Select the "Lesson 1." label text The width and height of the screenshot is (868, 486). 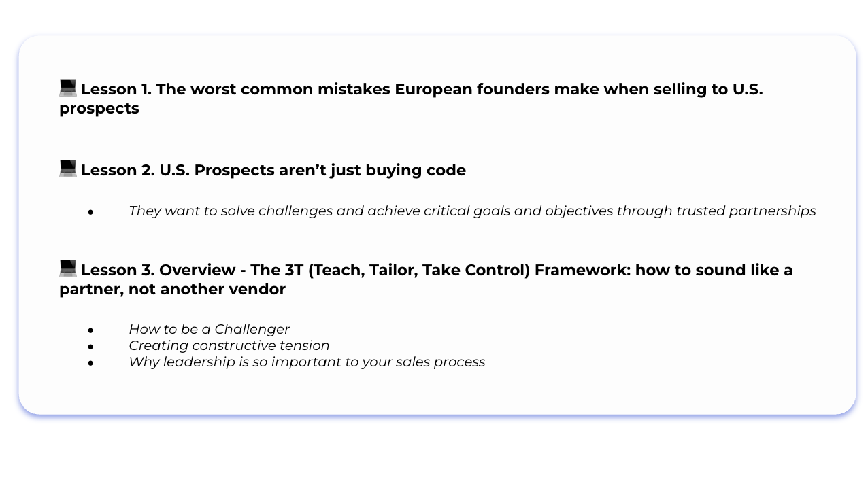click(116, 90)
